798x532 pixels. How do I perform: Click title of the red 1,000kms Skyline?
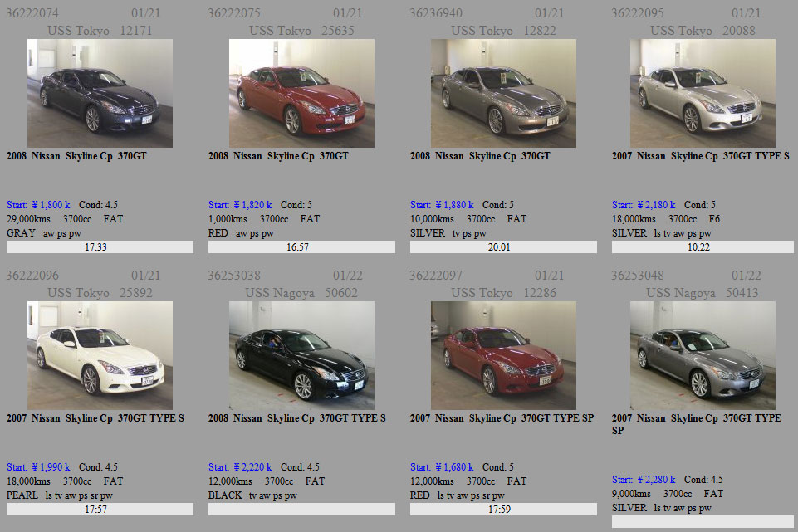(278, 156)
